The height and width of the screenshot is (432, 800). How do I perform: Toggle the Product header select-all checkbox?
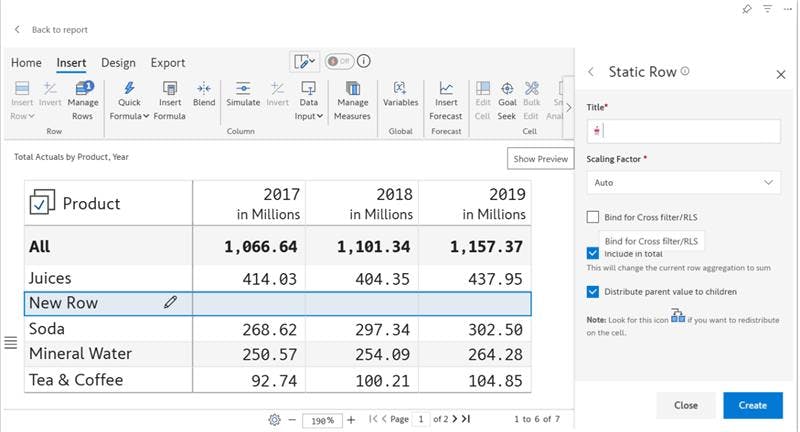pos(41,202)
